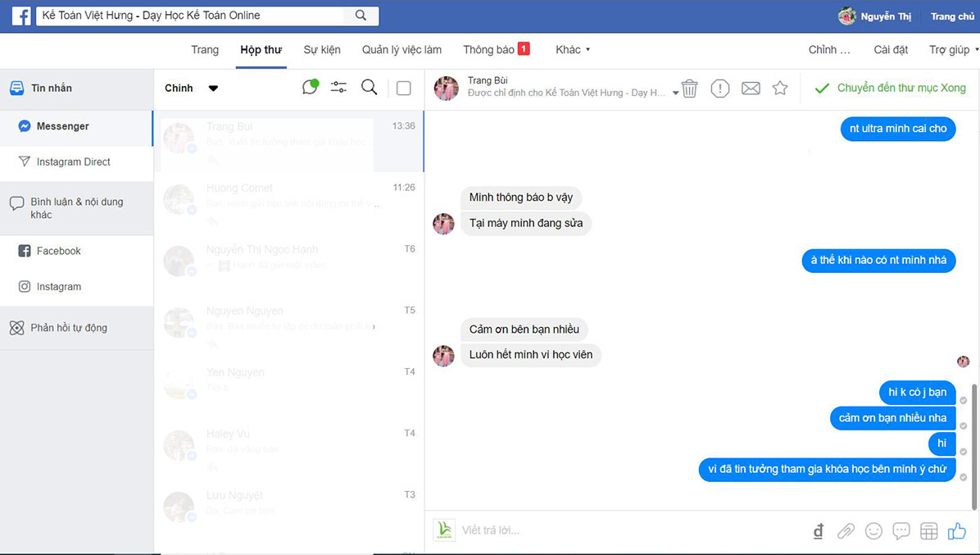The height and width of the screenshot is (555, 980).
Task: Expand the assigned-to dropdown under Trang Bùi
Action: pos(675,93)
